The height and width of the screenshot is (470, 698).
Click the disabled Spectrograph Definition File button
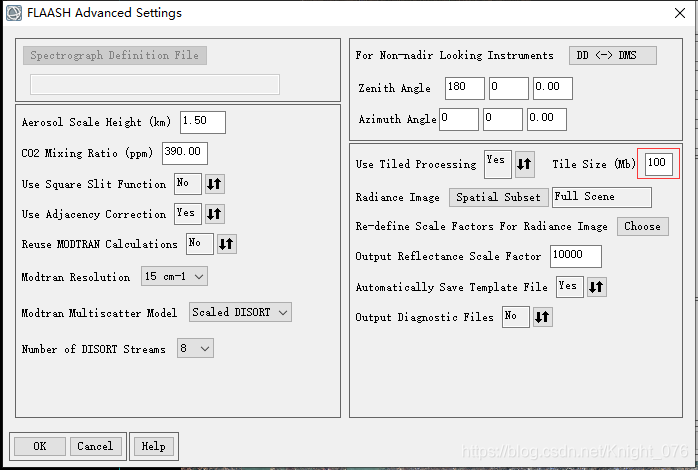point(115,56)
